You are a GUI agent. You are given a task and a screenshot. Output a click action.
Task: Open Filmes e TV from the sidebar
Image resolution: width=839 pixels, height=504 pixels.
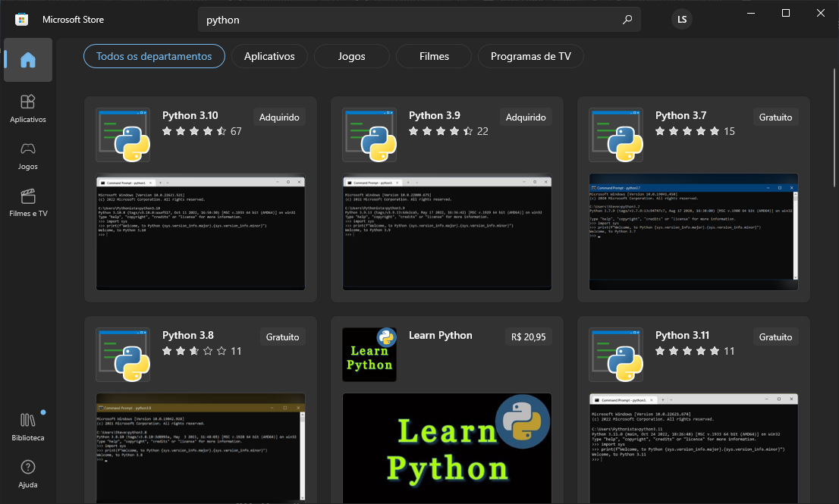(27, 203)
